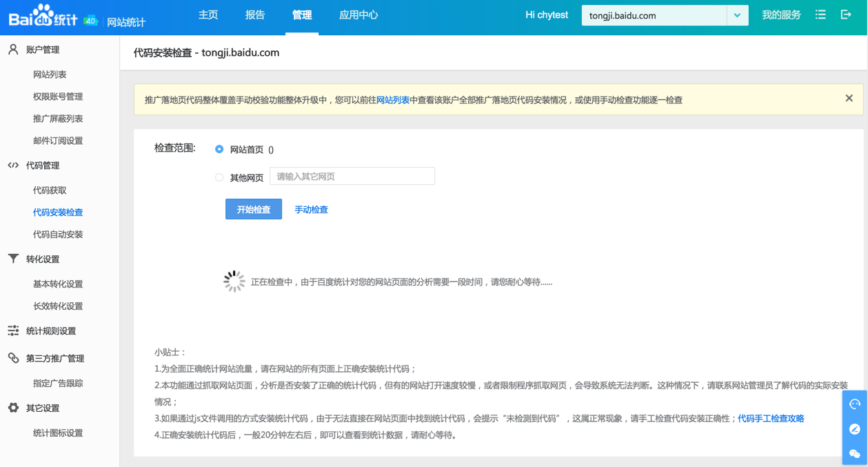Focus the 请输入其它网页 input field

tap(352, 177)
